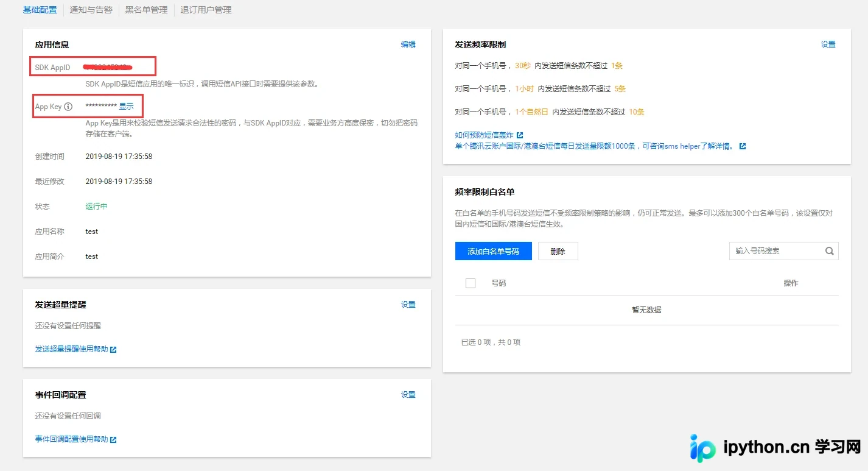Open the 黑名单管理 tab
868x471 pixels.
[146, 10]
